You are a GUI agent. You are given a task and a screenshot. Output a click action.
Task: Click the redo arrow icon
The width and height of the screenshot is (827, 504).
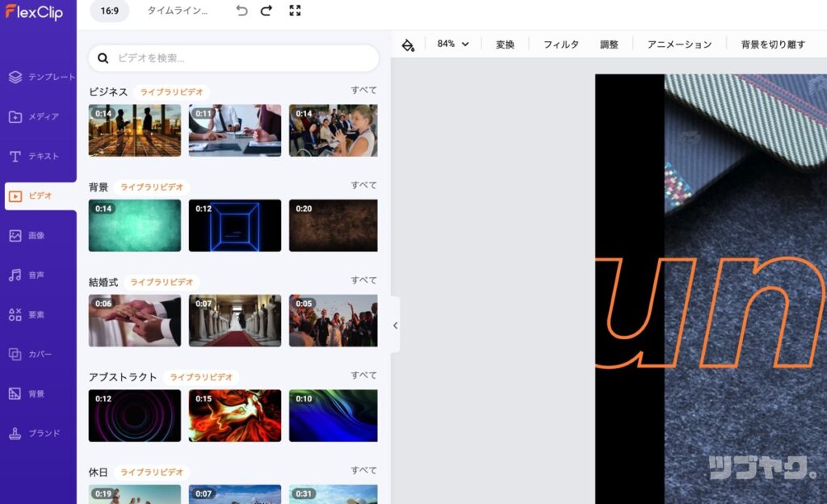click(x=267, y=10)
